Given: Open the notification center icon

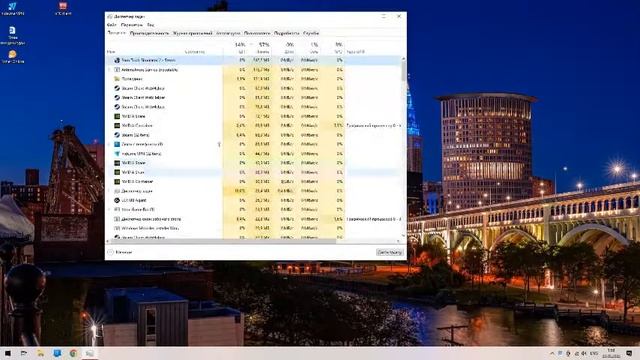Looking at the screenshot, I should click(x=629, y=353).
